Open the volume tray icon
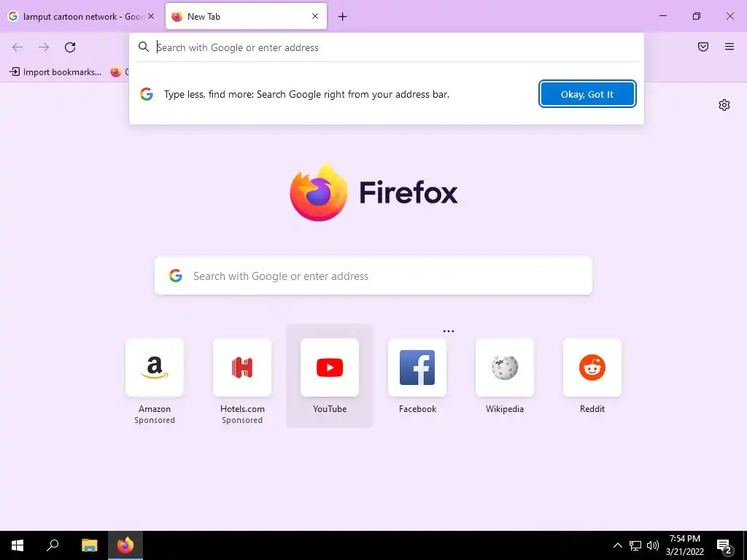This screenshot has width=747, height=560. 653,545
